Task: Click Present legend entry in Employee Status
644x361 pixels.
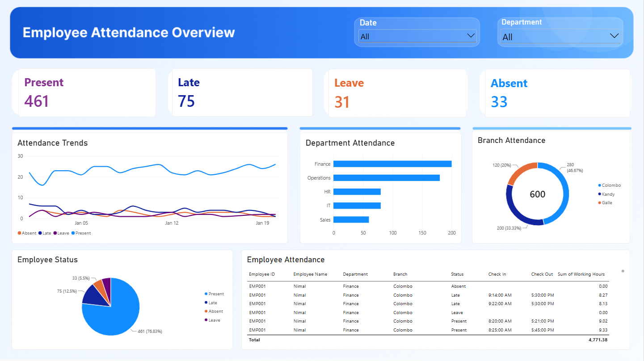Action: pos(214,294)
